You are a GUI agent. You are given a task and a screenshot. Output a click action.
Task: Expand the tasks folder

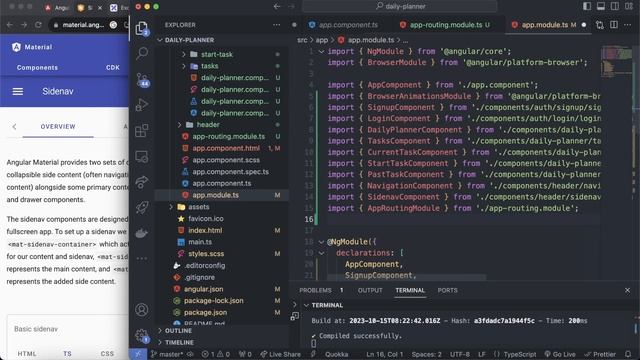tap(184, 66)
